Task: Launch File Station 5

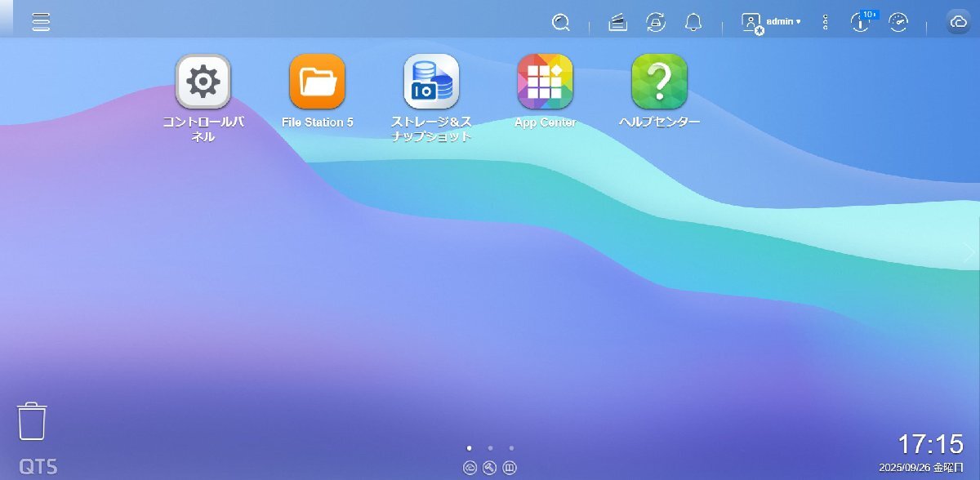Action: (x=318, y=82)
